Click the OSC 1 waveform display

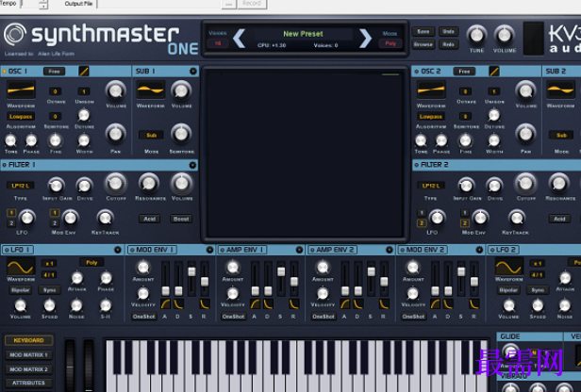tap(21, 90)
